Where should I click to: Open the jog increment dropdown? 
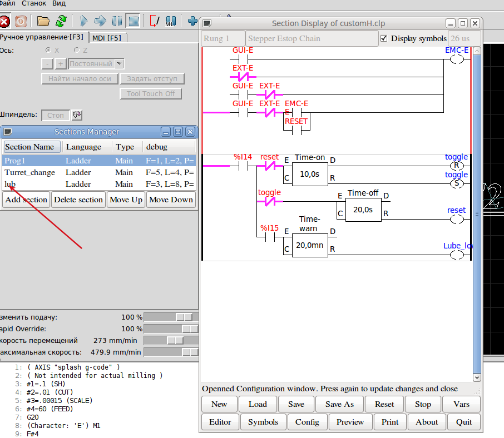pos(120,64)
